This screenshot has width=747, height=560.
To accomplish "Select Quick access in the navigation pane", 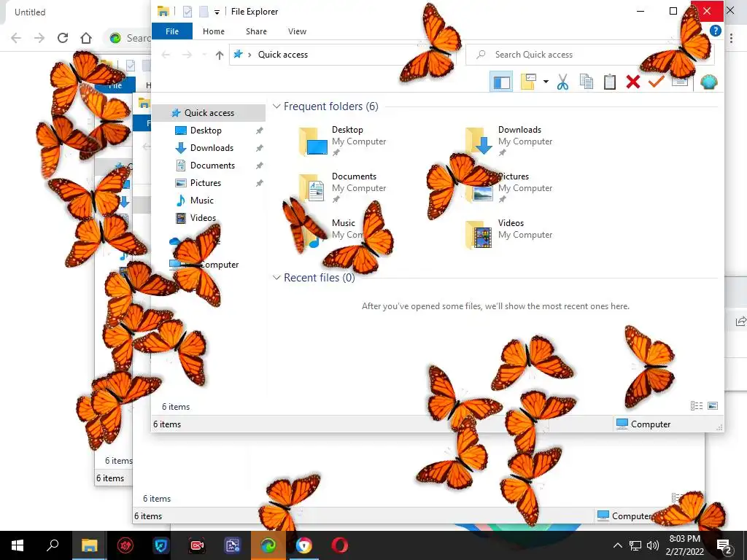I will click(x=209, y=113).
